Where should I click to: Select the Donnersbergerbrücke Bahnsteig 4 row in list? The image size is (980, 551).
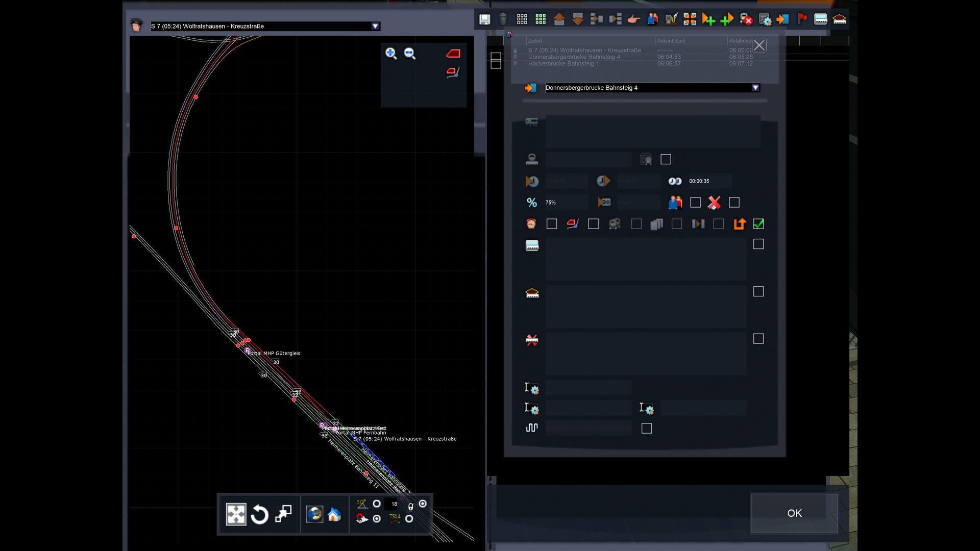(574, 57)
